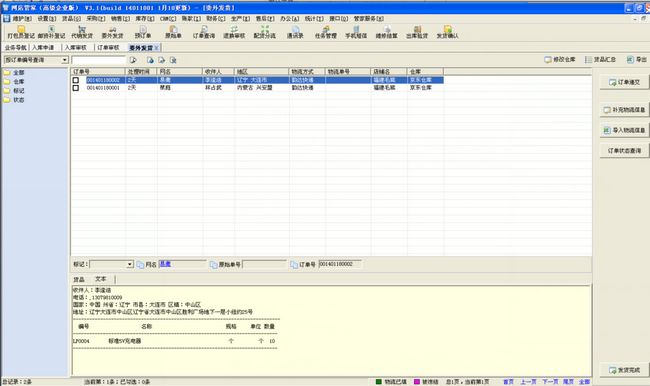
Task: Open the 手机短信 toolbar icon
Action: pyautogui.click(x=356, y=32)
